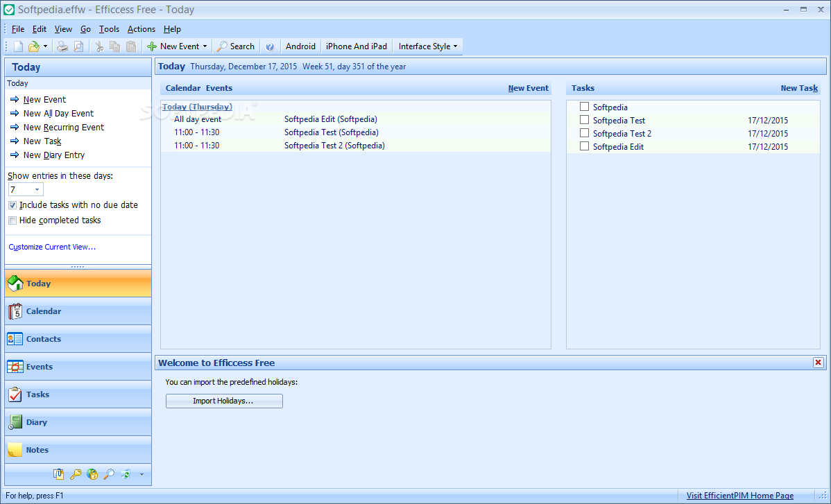Click the iPhone And iPad toolbar button
Image resolution: width=831 pixels, height=504 pixels.
357,46
